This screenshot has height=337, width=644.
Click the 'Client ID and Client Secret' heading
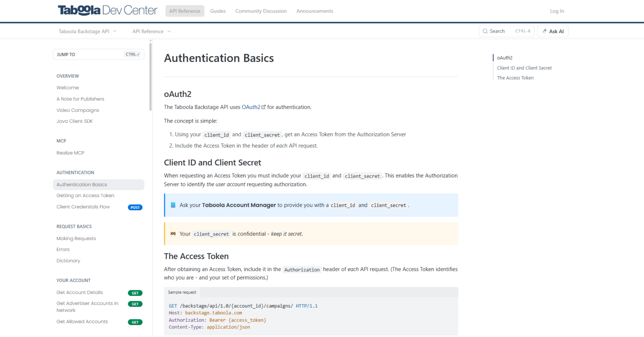[212, 163]
